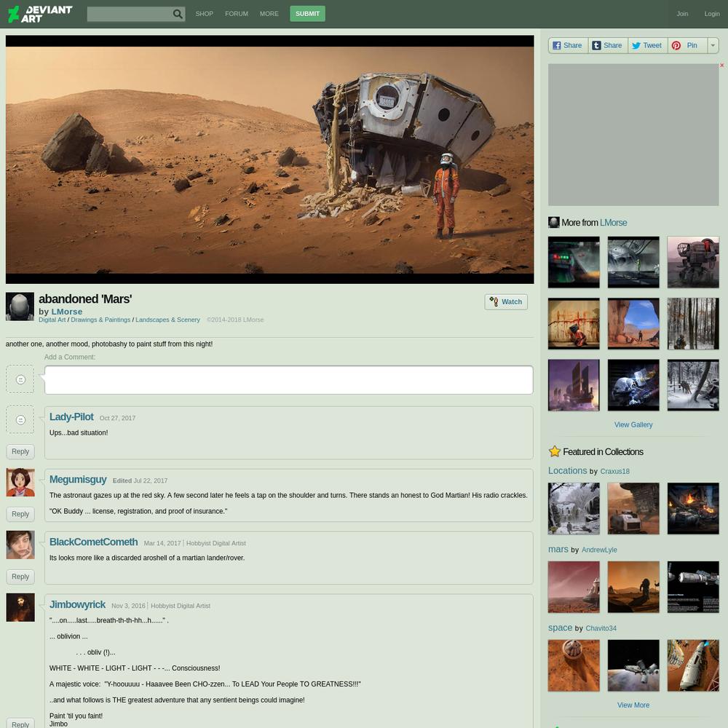Click the Facebook Share button
Viewport: 728px width, 728px height.
coord(568,45)
